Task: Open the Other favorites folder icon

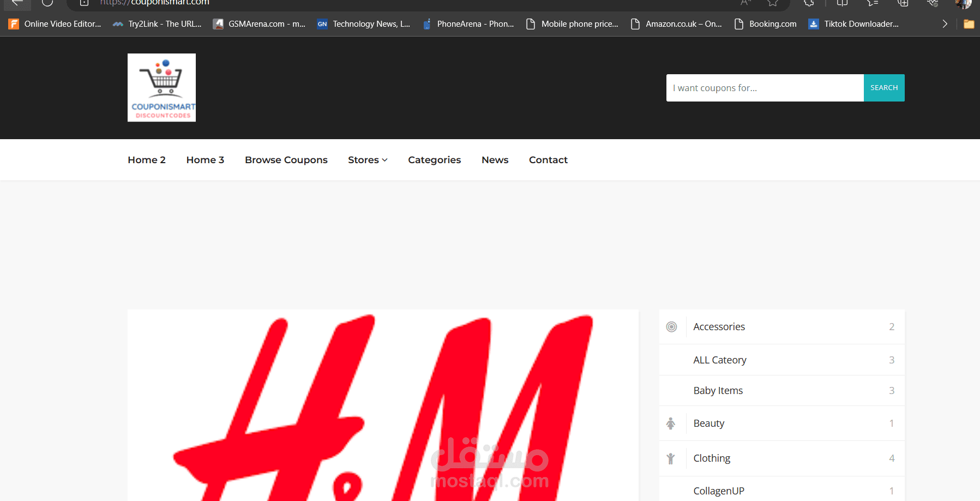Action: click(969, 24)
